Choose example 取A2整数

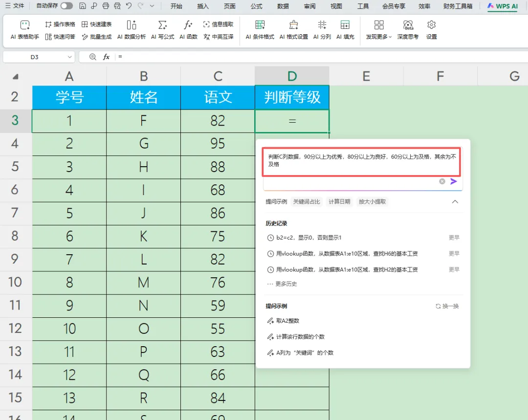(283, 321)
